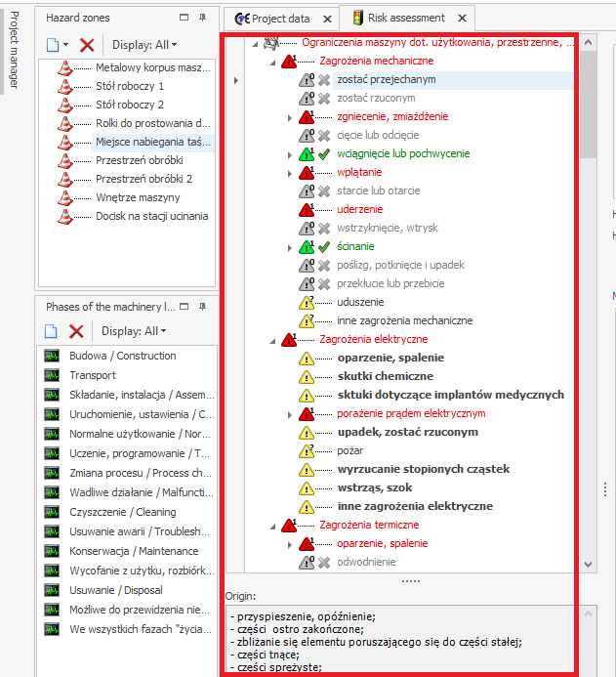Click the pin icon of Hazard zones panel
This screenshot has width=616, height=677.
(203, 18)
